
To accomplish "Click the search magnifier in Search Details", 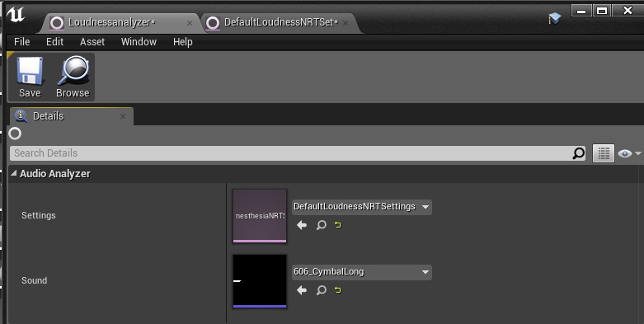I will (578, 153).
